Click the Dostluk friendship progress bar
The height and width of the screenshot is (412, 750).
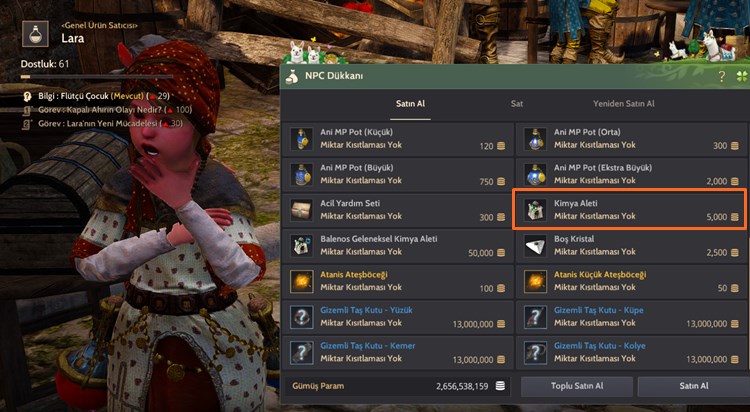tap(97, 77)
